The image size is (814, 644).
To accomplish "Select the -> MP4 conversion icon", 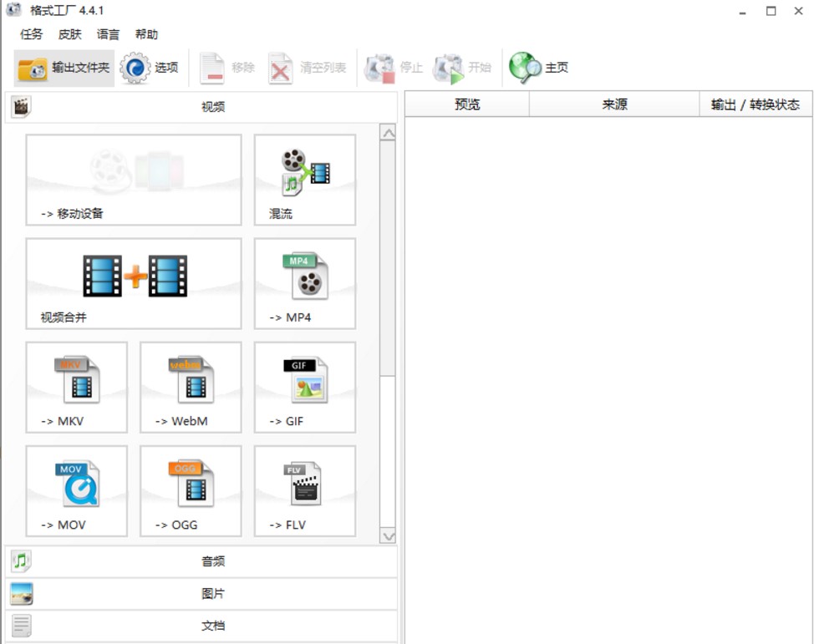I will pyautogui.click(x=305, y=283).
